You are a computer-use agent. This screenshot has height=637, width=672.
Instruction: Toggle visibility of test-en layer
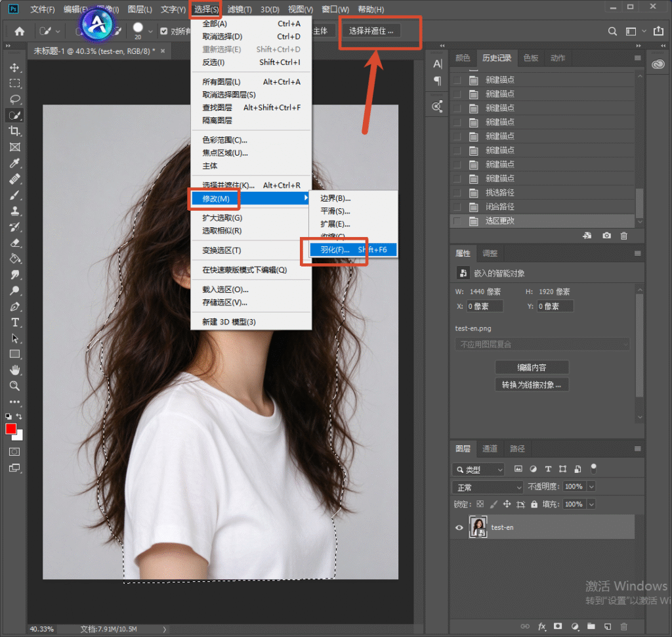459,527
